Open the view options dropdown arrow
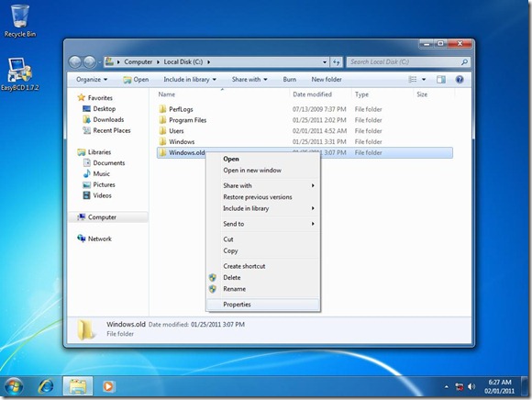Viewport: 532px width, 400px height. click(x=424, y=80)
